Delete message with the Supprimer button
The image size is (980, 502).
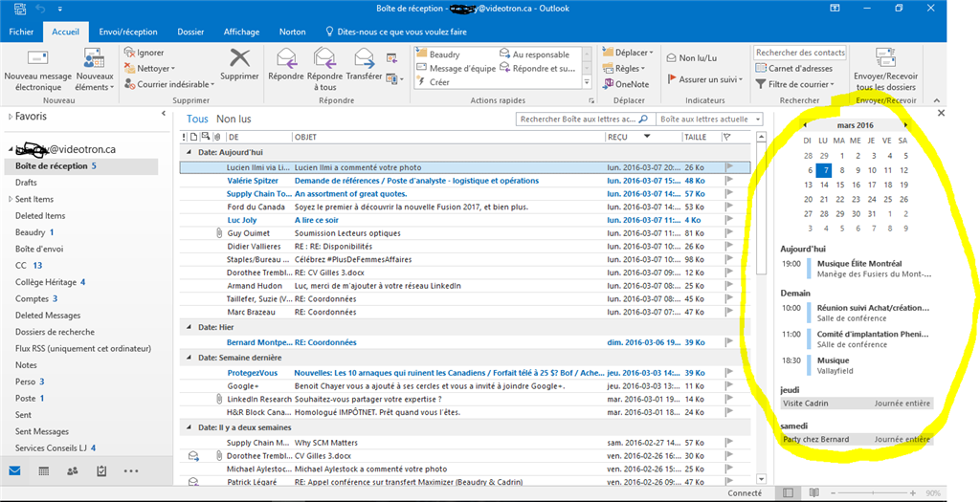coord(239,65)
